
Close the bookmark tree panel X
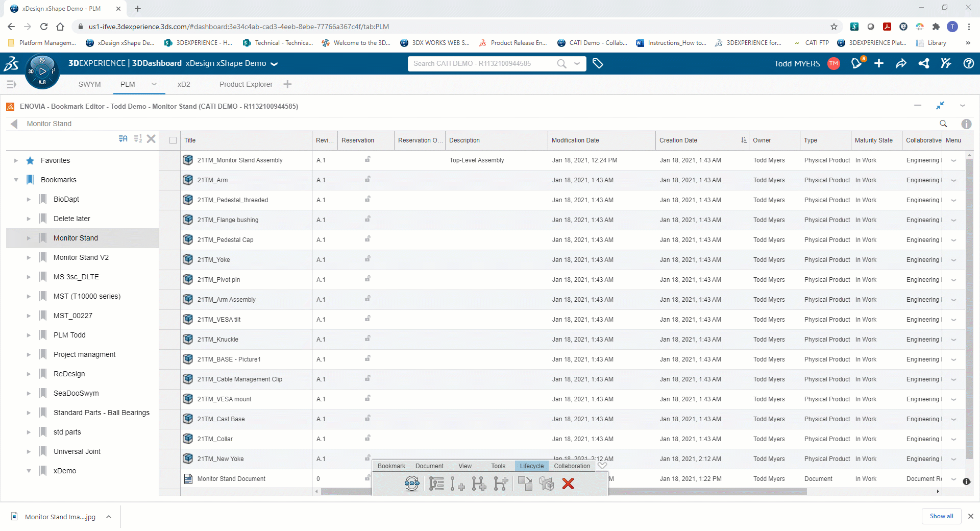[151, 138]
